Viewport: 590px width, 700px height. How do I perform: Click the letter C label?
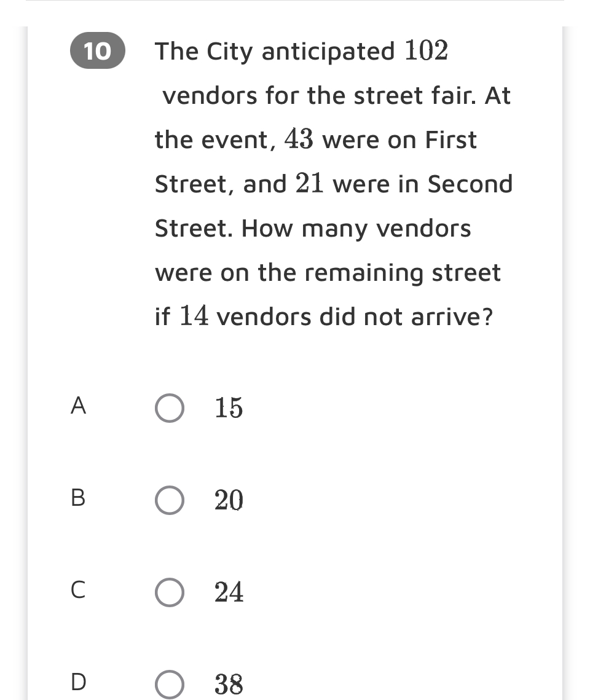pos(77,592)
